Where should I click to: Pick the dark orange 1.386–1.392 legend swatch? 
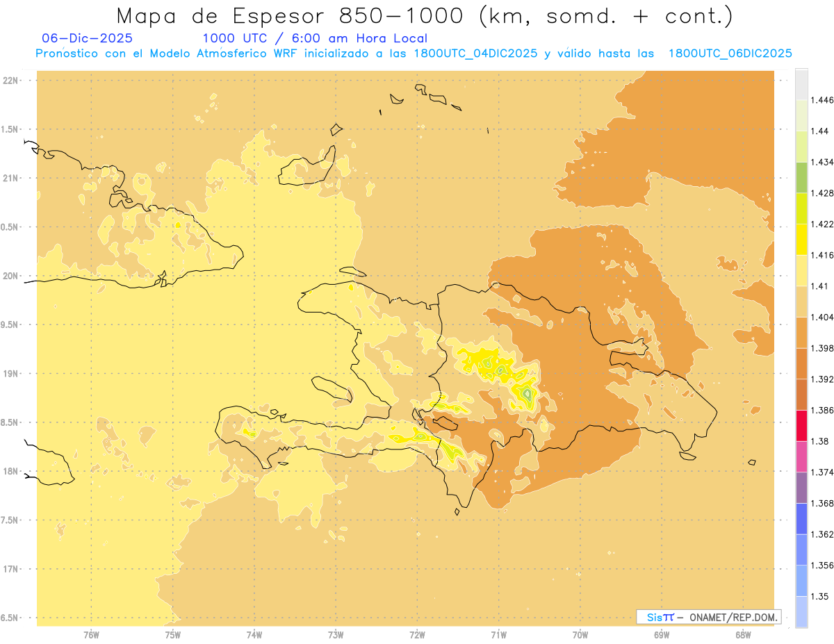tap(801, 395)
